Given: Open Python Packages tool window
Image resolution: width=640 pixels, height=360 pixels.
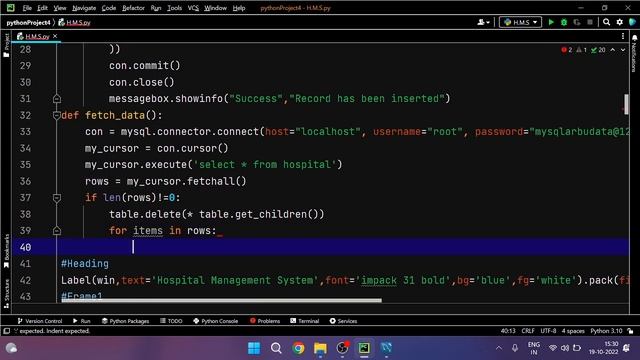Looking at the screenshot, I should [125, 321].
